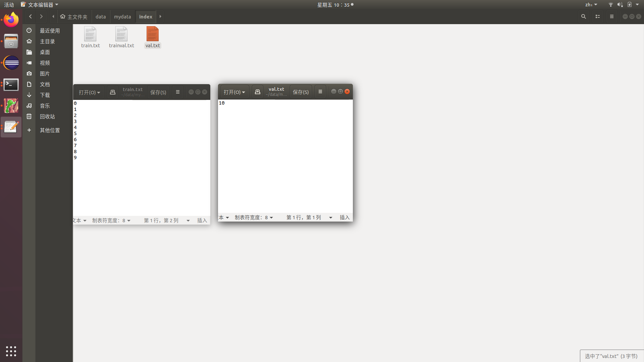The width and height of the screenshot is (644, 362).
Task: Open the file manager hamburger menu
Action: (612, 16)
